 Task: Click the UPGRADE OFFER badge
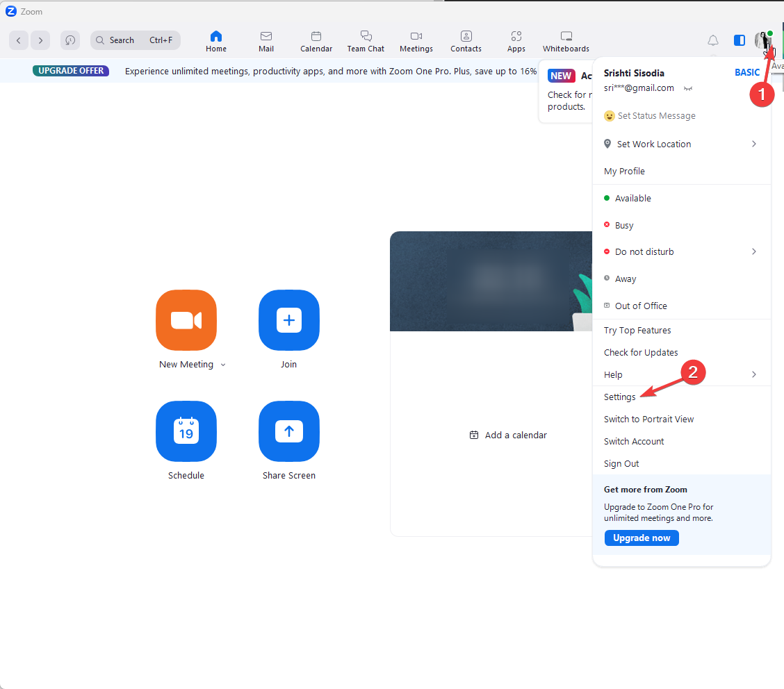tap(71, 70)
